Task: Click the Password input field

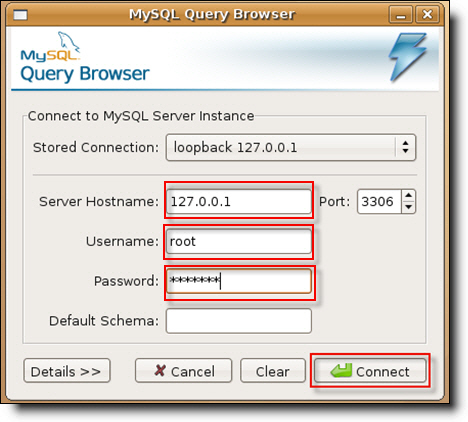Action: (239, 281)
